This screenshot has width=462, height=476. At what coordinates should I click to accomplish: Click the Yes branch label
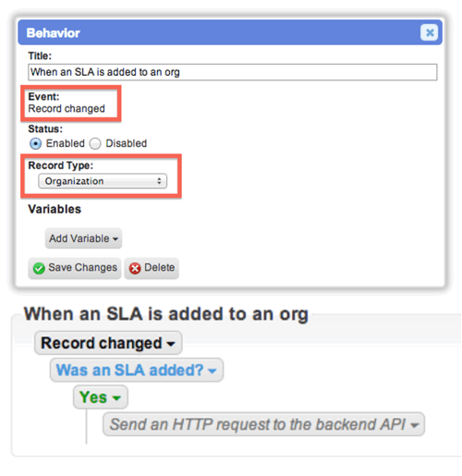93,397
